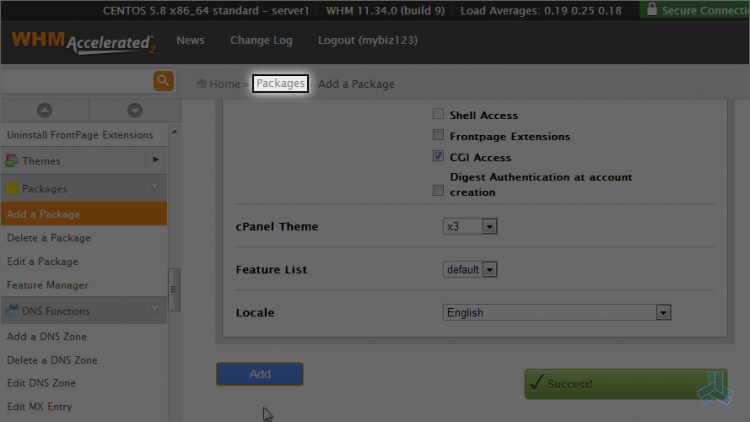This screenshot has width=750, height=422.
Task: Open the News menu item
Action: (x=190, y=40)
